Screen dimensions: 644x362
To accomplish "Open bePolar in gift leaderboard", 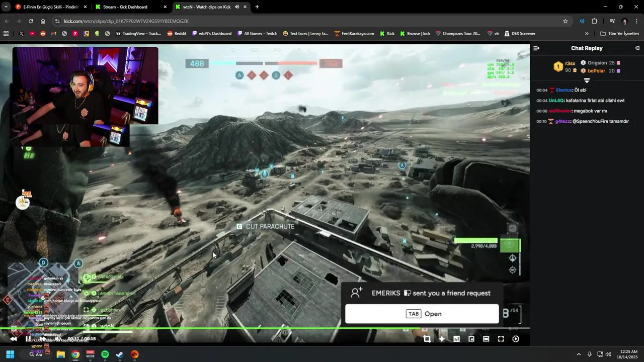I will (596, 71).
